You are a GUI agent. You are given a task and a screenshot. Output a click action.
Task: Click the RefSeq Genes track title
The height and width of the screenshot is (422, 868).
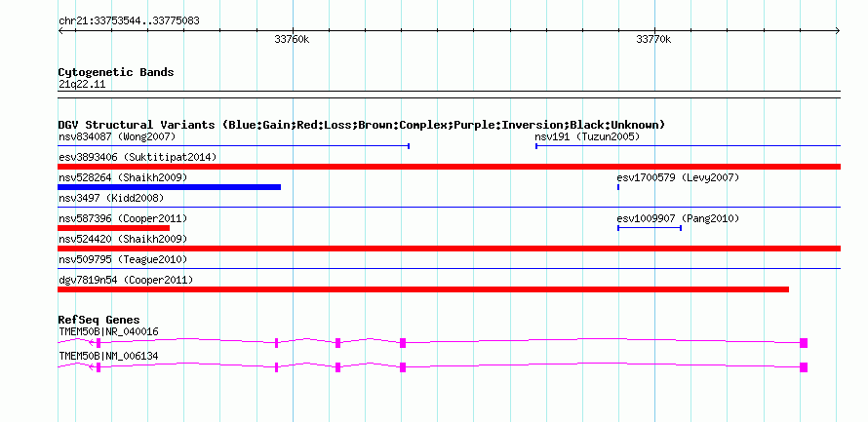(x=99, y=321)
